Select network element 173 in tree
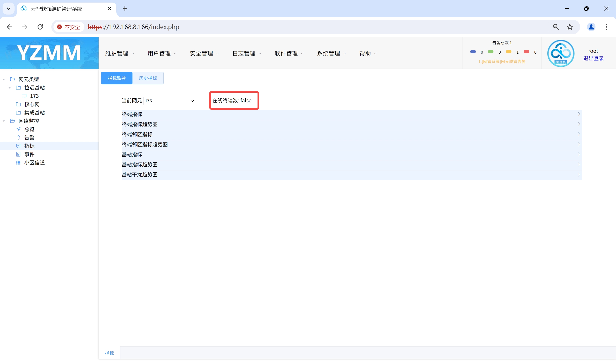This screenshot has width=616, height=364. click(x=34, y=96)
